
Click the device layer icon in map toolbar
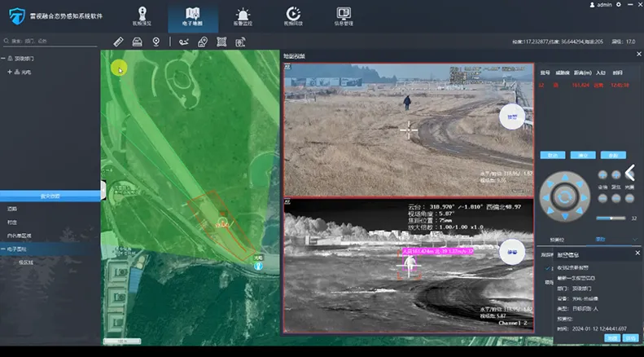[138, 42]
